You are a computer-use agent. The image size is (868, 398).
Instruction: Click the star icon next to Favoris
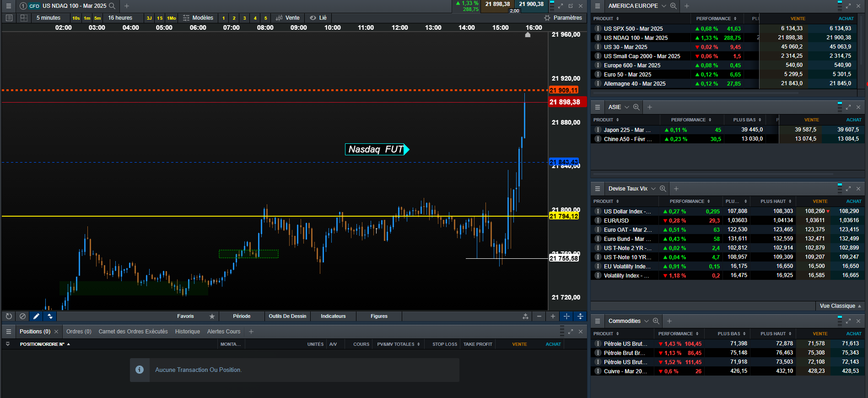pos(212,316)
